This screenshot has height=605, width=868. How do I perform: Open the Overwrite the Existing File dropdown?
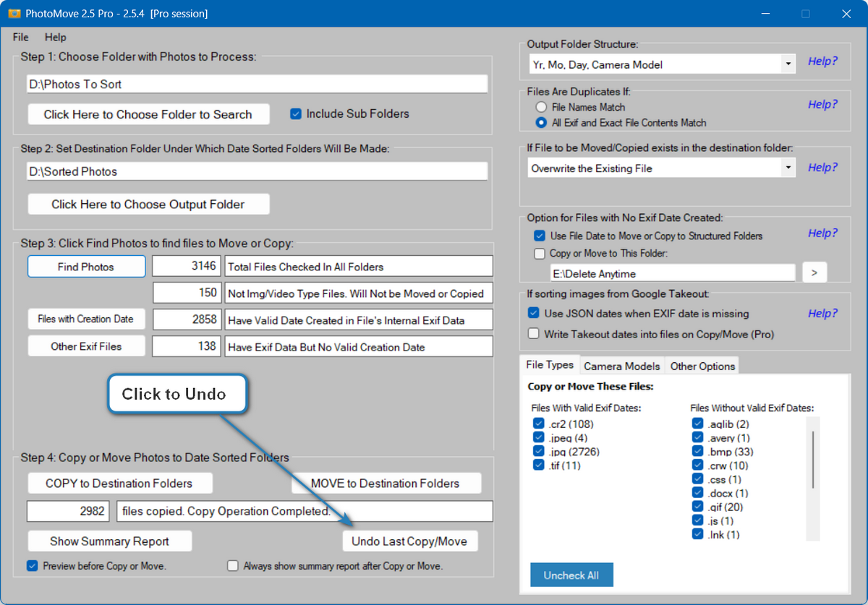788,168
